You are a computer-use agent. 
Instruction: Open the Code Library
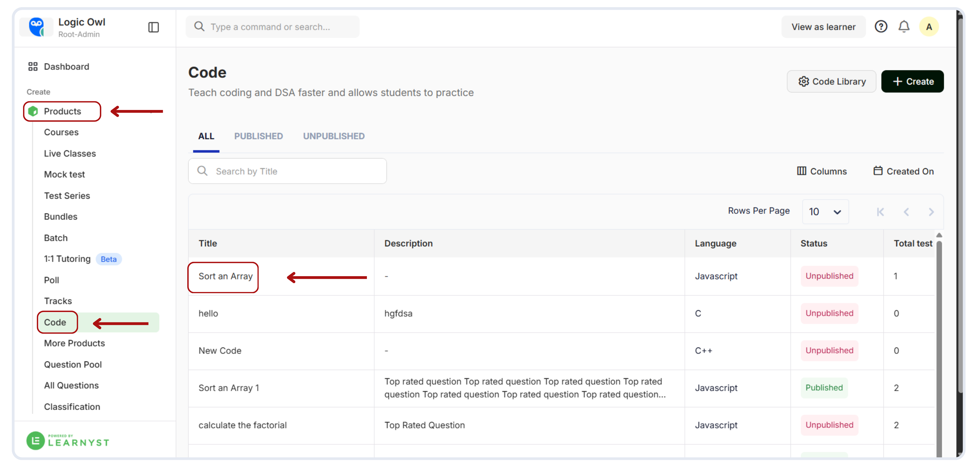(831, 81)
